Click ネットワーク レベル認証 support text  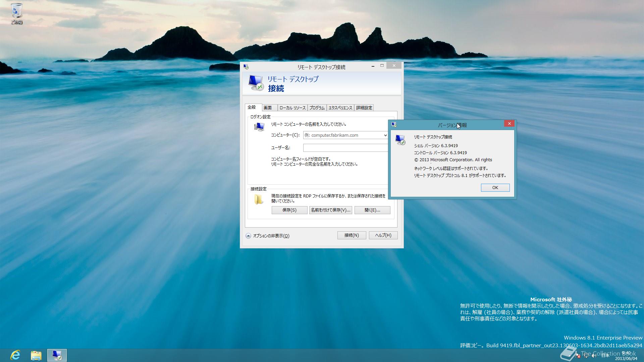coord(451,169)
